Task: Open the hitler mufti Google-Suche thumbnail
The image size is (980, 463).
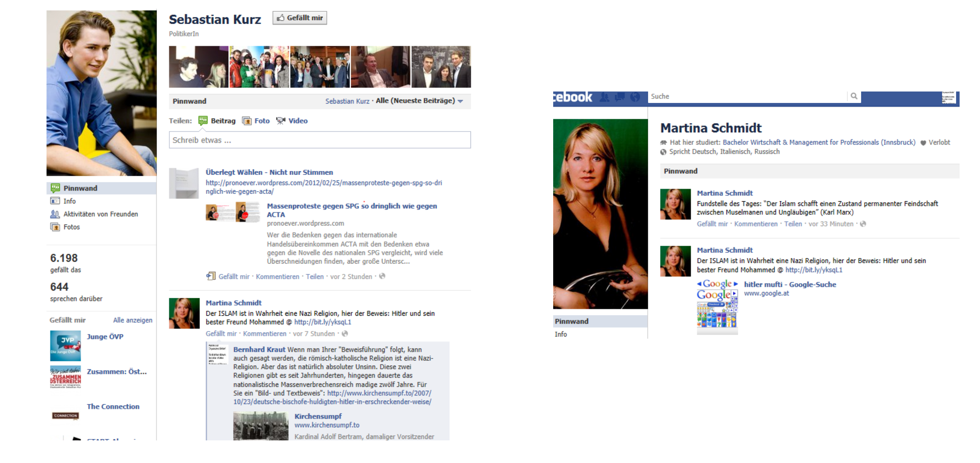Action: click(717, 308)
